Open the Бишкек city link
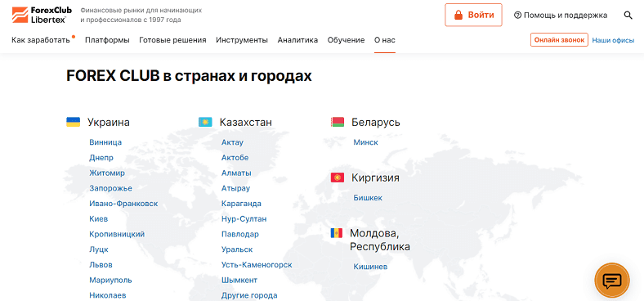This screenshot has width=644, height=301. 368,198
